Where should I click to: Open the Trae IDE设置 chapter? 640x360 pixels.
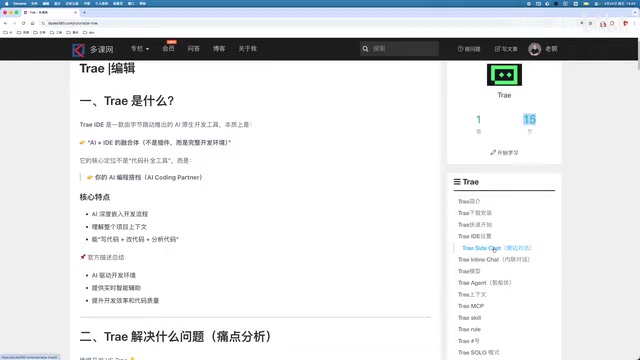[x=474, y=236]
